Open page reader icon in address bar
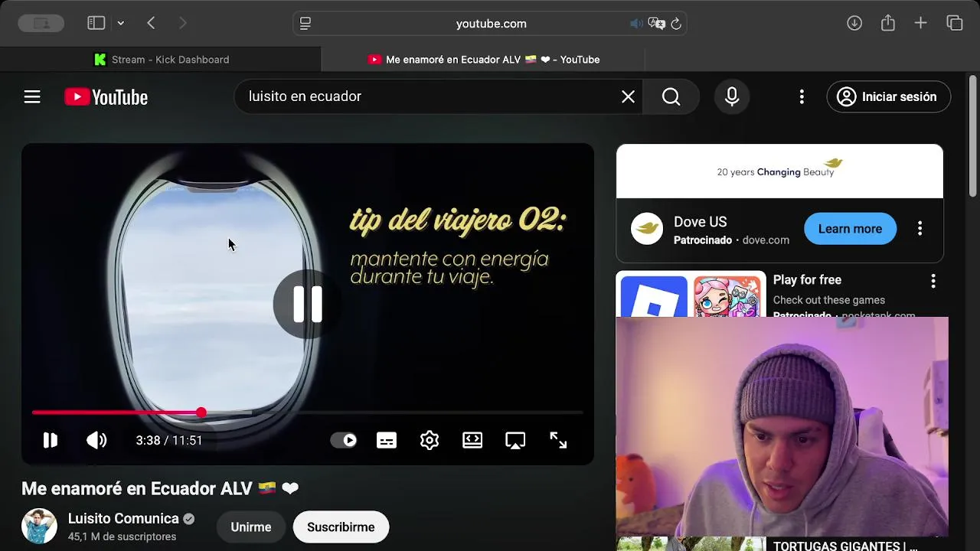 (305, 24)
